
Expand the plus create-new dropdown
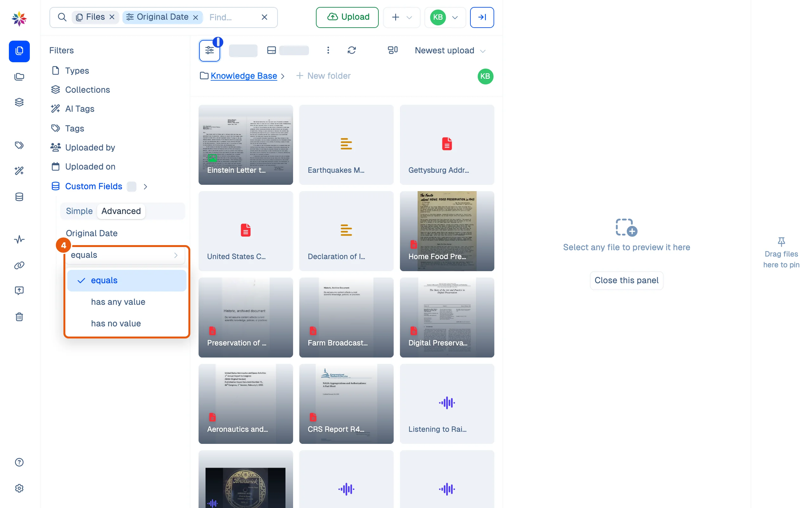pos(402,17)
